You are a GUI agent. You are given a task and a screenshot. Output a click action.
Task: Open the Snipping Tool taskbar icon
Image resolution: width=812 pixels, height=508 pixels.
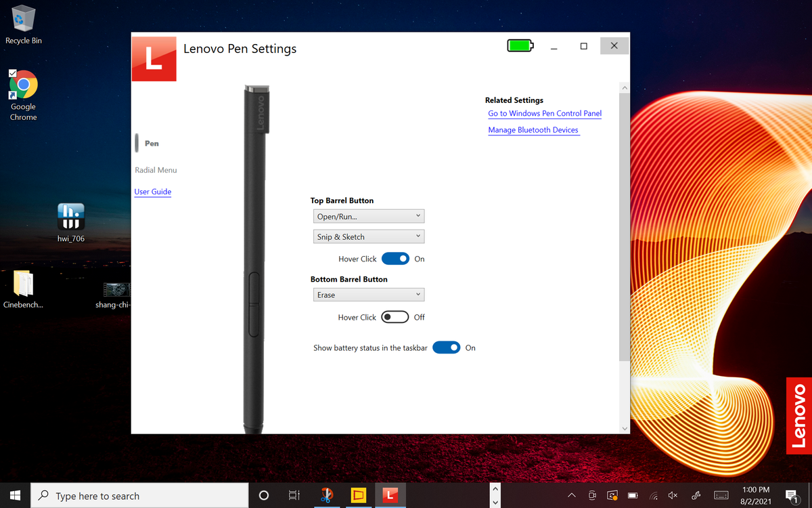click(326, 495)
